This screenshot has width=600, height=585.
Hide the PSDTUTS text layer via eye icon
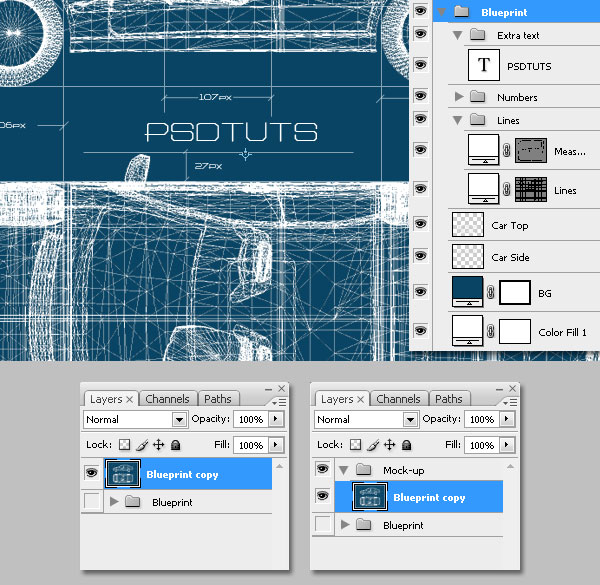coord(420,66)
